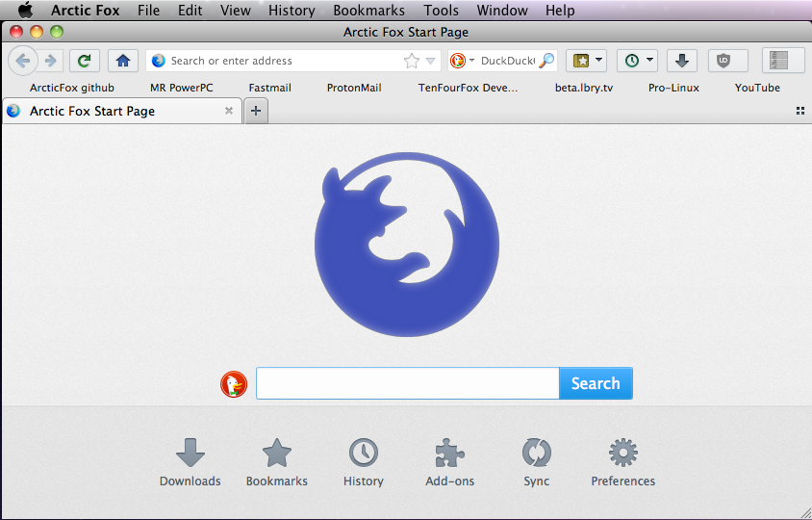Screen dimensions: 812x520
Task: Expand the address bar history dropdown arrow
Action: tap(430, 62)
